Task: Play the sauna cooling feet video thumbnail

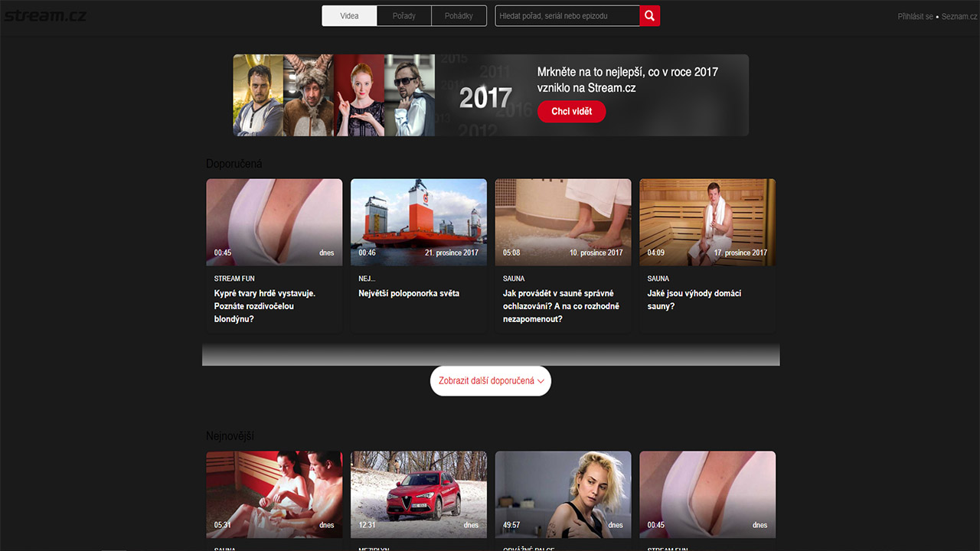Action: [563, 222]
